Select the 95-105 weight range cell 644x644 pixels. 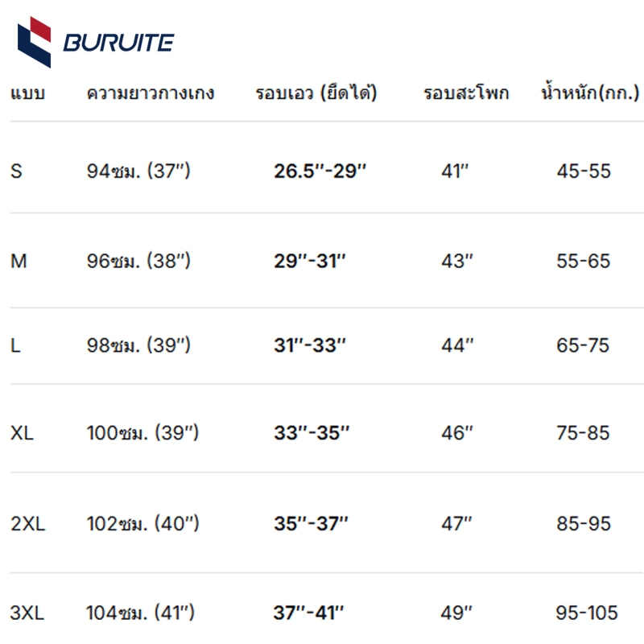(x=588, y=613)
